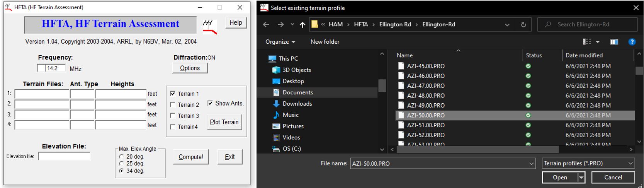Toggle Show Ants. checkbox
This screenshot has height=188, width=644.
click(x=210, y=103)
